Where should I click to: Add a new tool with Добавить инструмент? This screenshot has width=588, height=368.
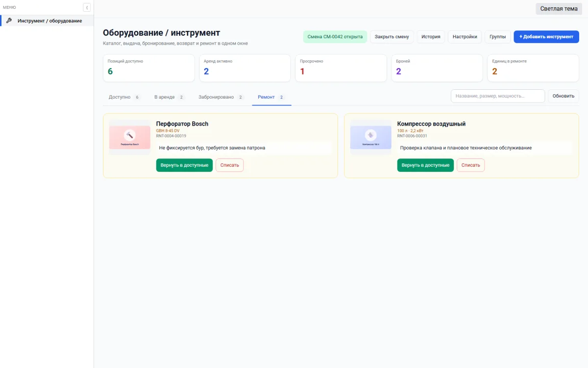coord(546,37)
